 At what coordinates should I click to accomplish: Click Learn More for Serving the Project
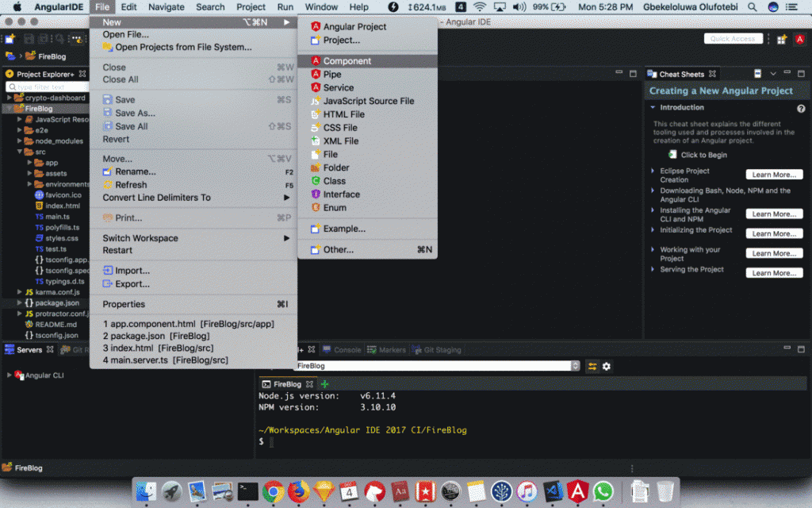coord(774,273)
